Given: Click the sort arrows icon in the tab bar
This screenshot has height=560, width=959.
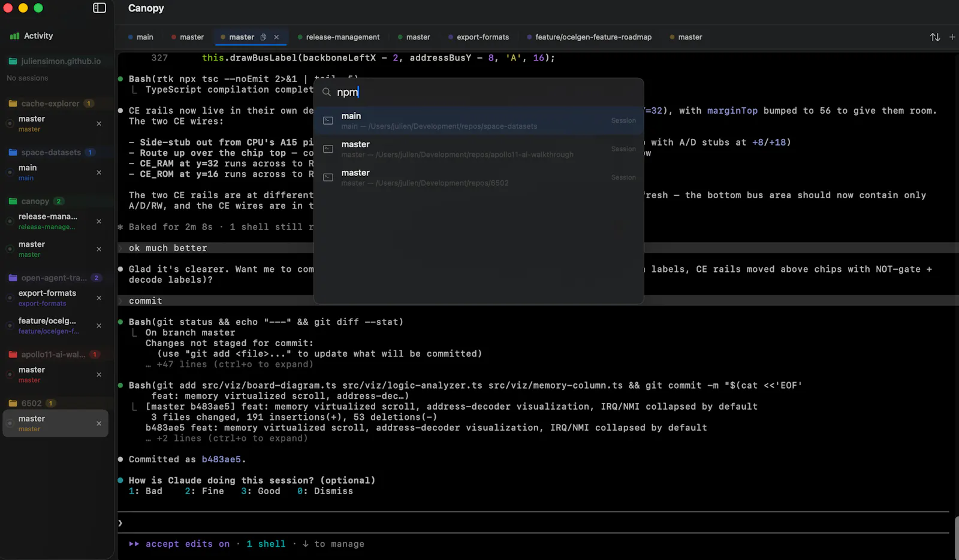Looking at the screenshot, I should pyautogui.click(x=935, y=37).
